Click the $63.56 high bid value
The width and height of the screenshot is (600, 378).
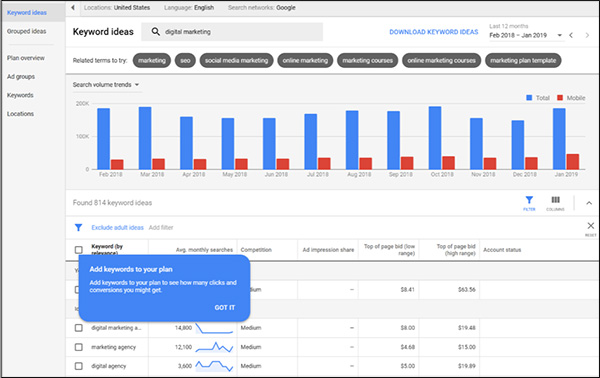[x=467, y=290]
